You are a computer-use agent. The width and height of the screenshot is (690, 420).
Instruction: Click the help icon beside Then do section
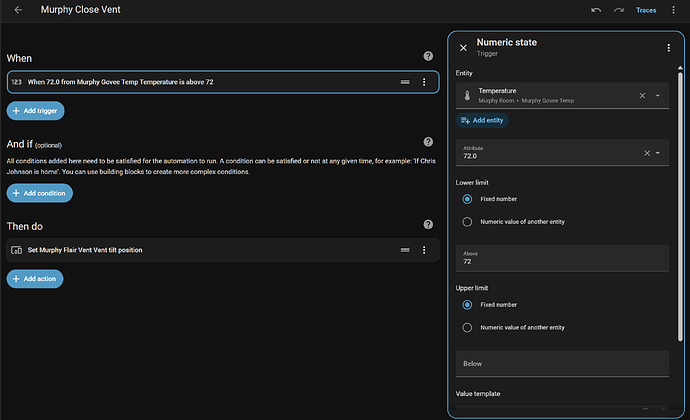[x=428, y=225]
